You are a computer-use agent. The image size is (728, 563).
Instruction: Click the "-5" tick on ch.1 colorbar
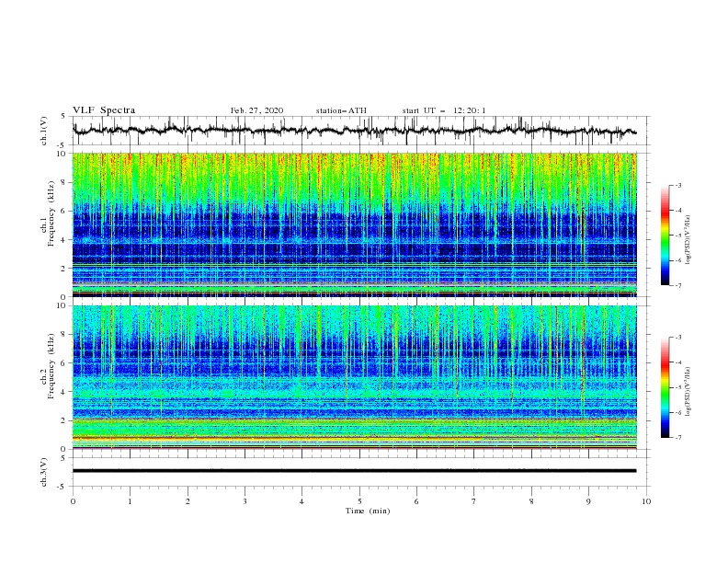[x=677, y=236]
